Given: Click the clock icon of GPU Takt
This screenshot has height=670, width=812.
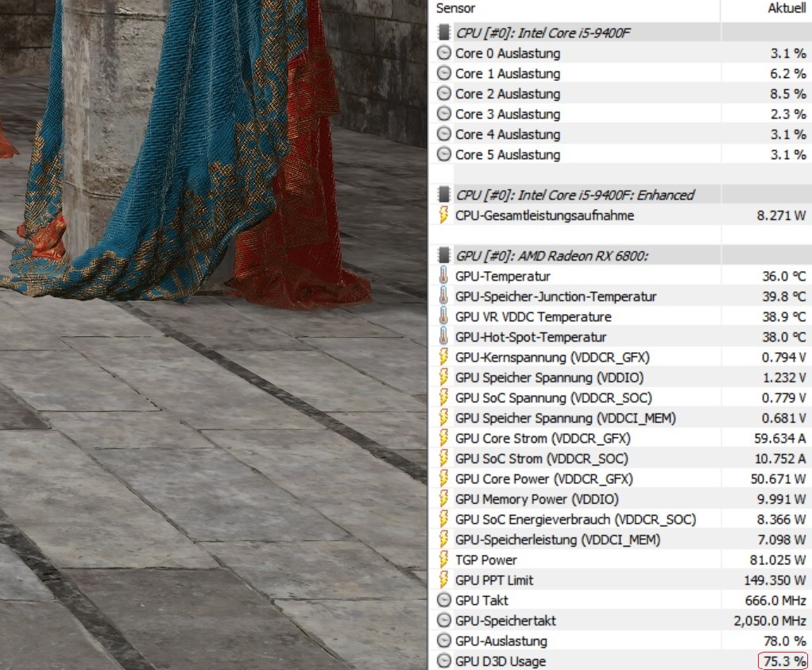Looking at the screenshot, I should click(x=444, y=600).
